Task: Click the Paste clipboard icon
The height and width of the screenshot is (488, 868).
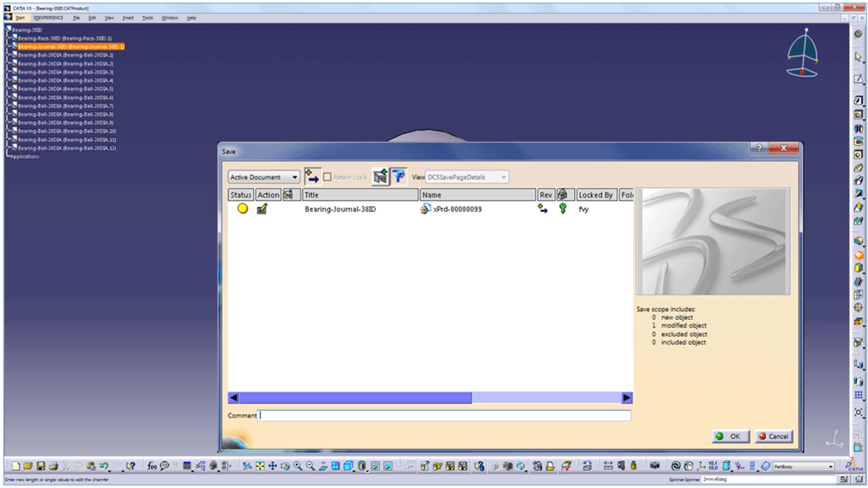Action: click(x=91, y=466)
